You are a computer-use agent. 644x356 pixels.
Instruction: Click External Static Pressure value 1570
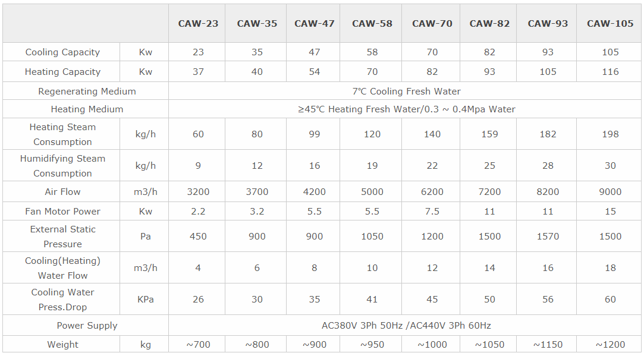[548, 237]
